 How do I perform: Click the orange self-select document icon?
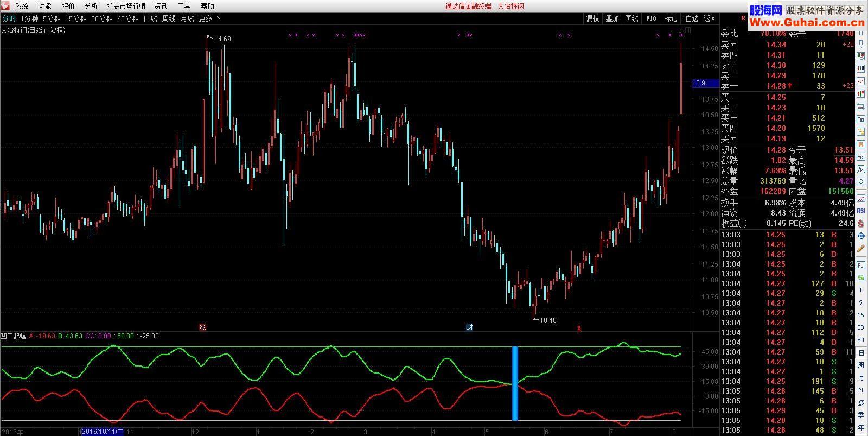pyautogui.click(x=861, y=144)
